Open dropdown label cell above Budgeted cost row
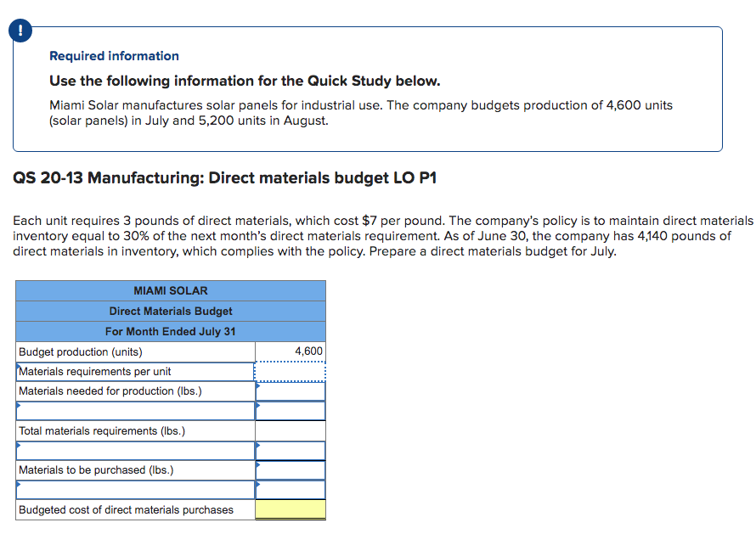756x545 pixels. pos(135,490)
